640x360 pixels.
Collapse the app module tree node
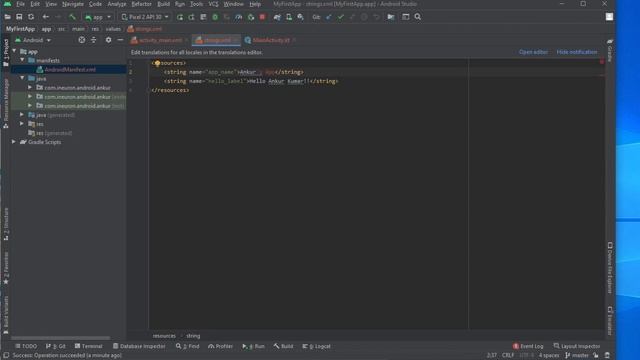pos(15,51)
